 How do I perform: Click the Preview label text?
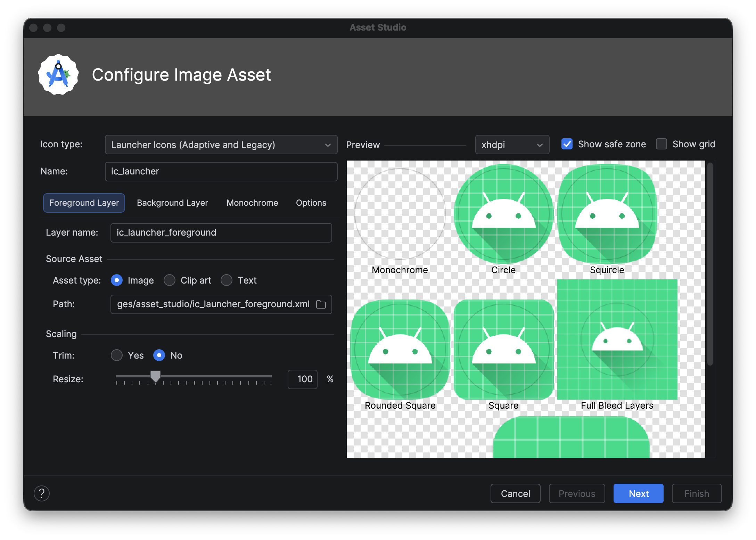coord(363,145)
